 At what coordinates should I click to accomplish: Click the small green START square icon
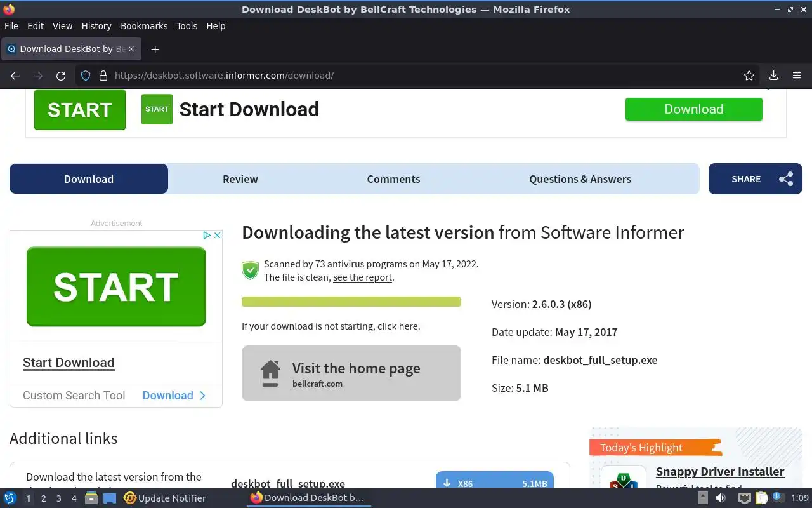[157, 109]
